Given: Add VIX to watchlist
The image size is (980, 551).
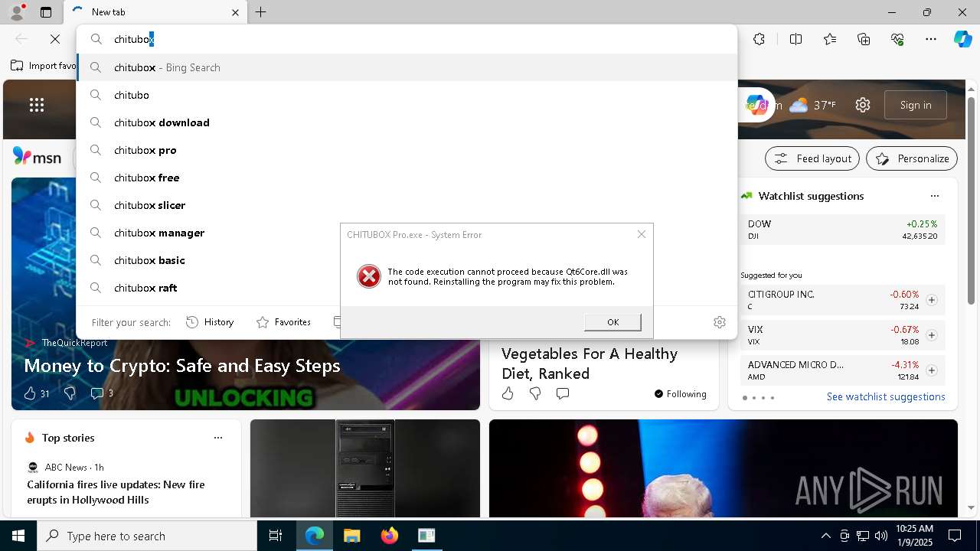Looking at the screenshot, I should [932, 335].
